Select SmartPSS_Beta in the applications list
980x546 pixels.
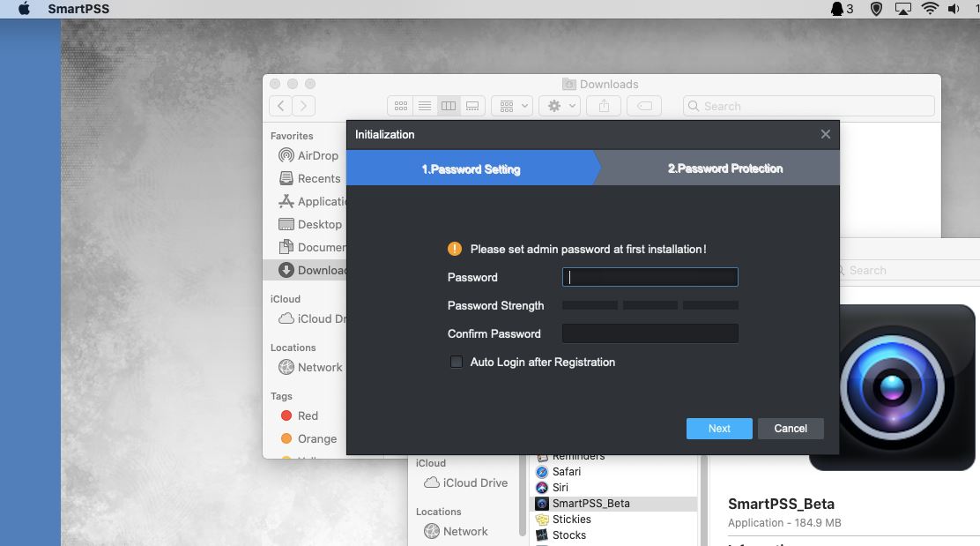[x=613, y=504]
